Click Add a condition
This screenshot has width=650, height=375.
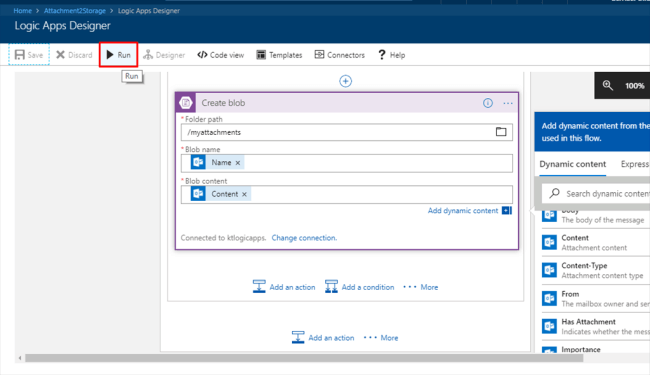[x=359, y=287]
